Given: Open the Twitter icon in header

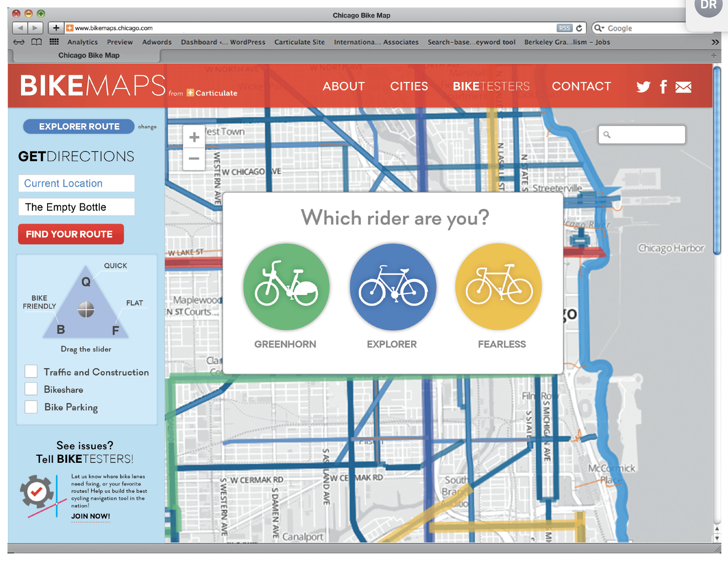Looking at the screenshot, I should click(x=643, y=87).
